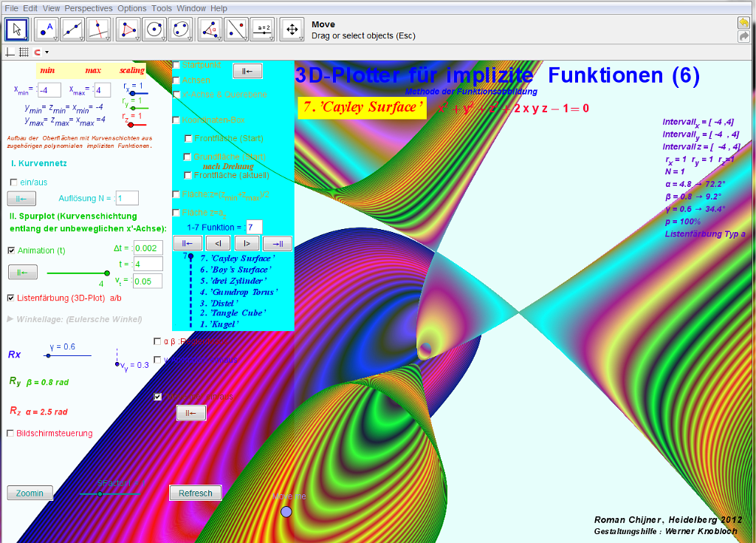Disable the Listenfärbung (3D-Plot) checkbox
The image size is (756, 543).
(11, 298)
